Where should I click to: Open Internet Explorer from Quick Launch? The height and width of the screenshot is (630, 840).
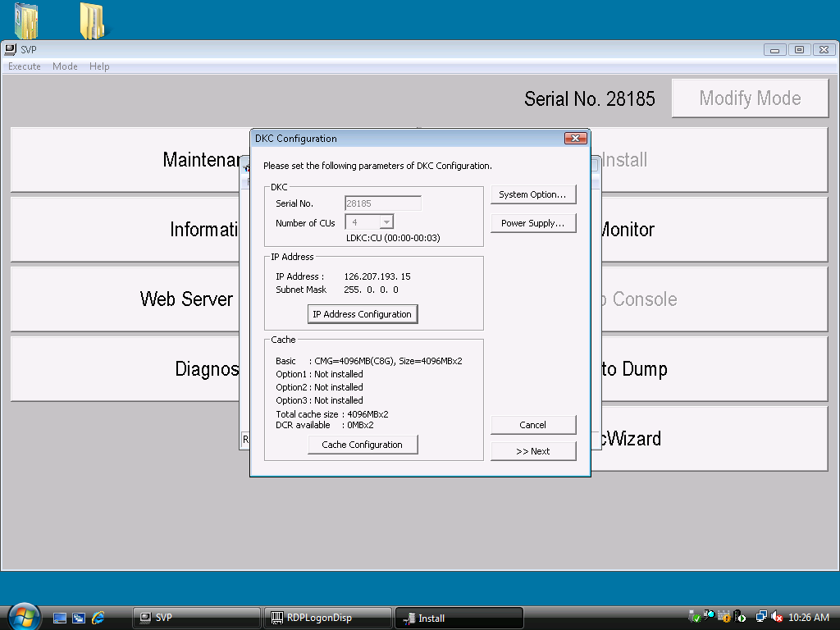[98, 618]
